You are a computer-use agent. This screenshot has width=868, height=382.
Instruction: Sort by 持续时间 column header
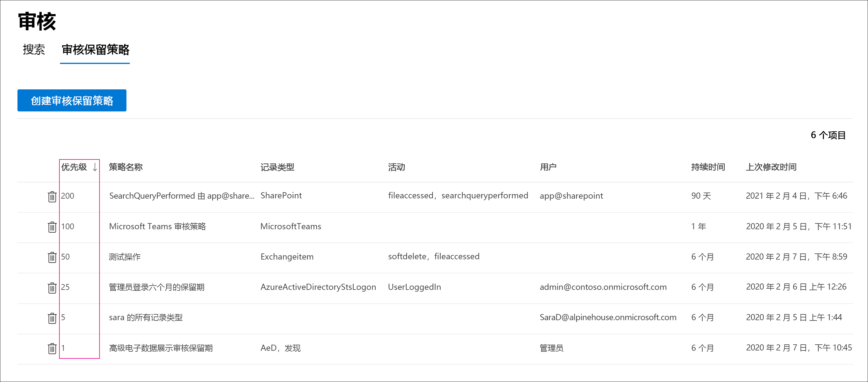pos(708,167)
